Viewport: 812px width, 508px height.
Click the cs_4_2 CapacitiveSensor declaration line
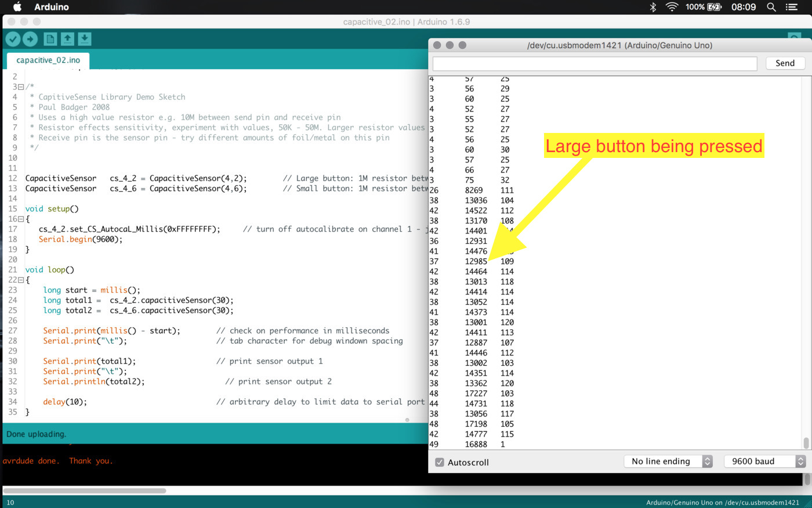tap(136, 178)
